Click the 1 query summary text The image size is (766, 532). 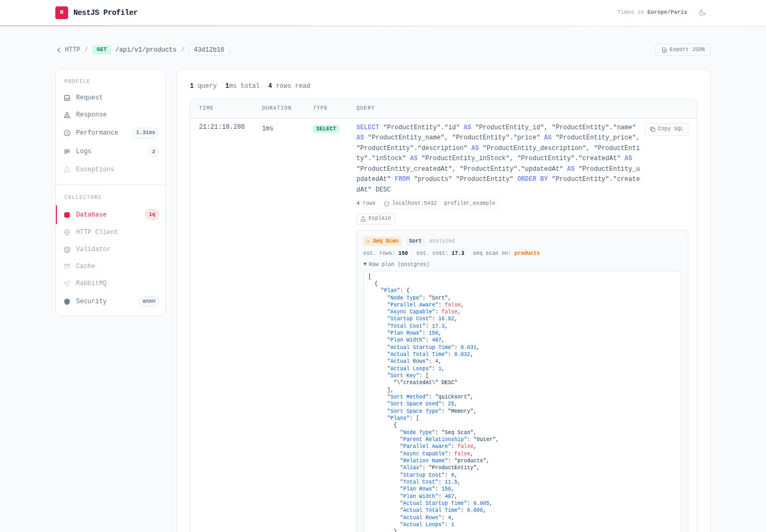tap(203, 86)
